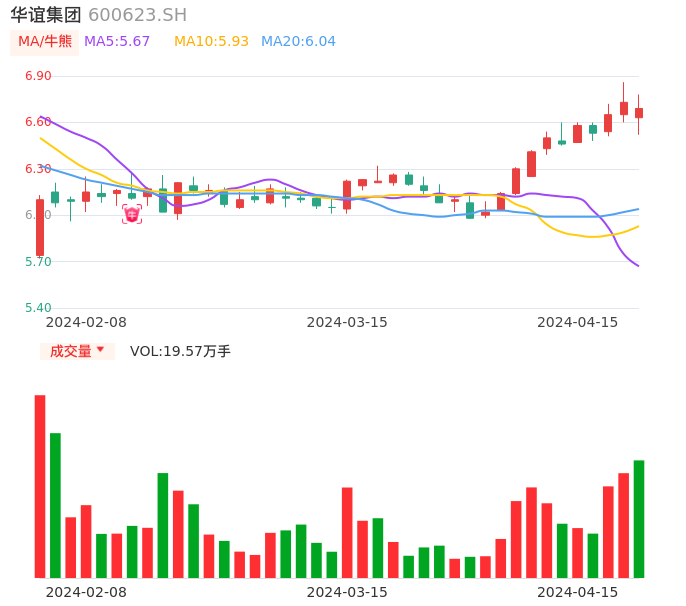Click the bull marker icon on chart

(132, 213)
